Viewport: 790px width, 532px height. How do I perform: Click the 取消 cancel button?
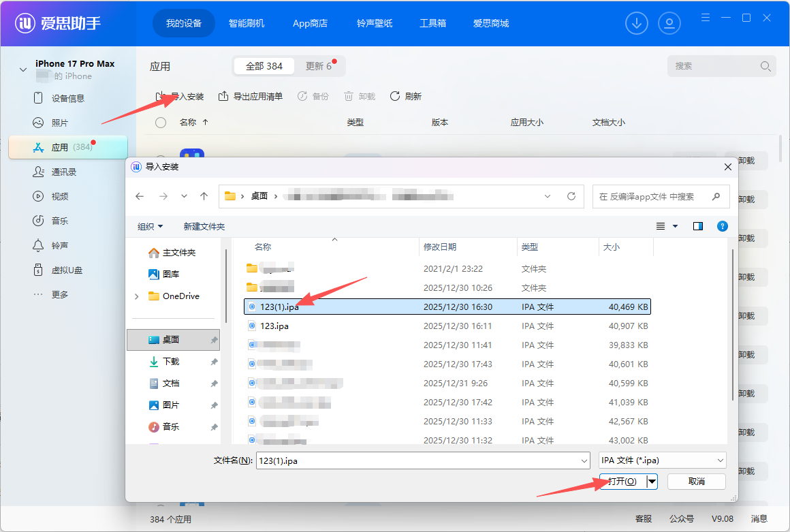(696, 482)
